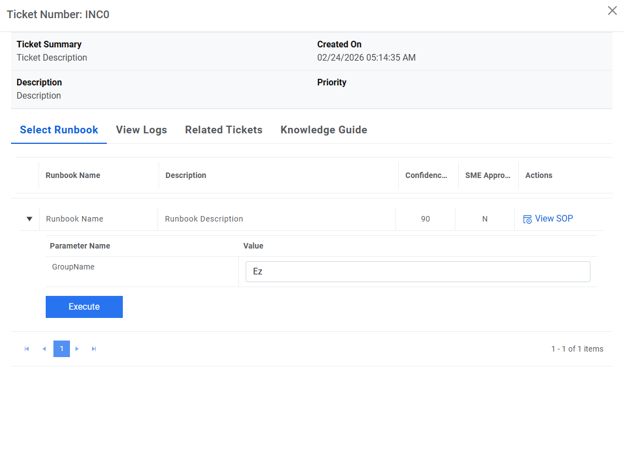Viewport: 624px width, 475px height.
Task: Go to next page arrow
Action: pyautogui.click(x=77, y=349)
